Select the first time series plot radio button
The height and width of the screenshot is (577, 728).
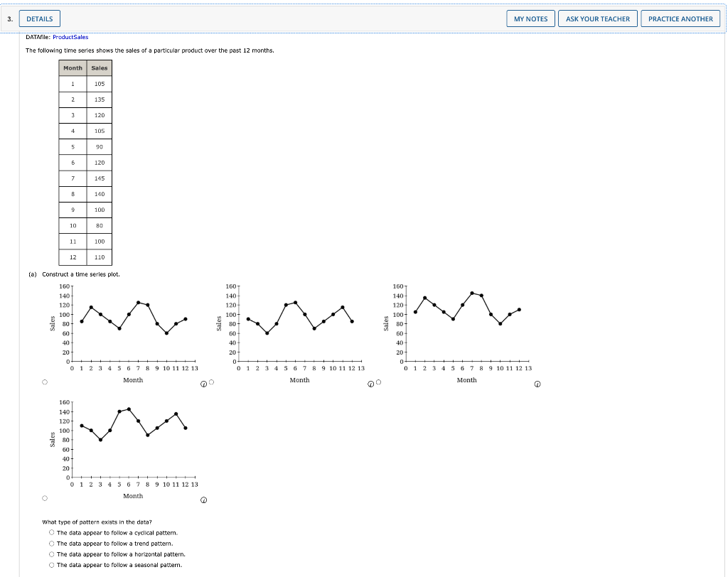point(45,382)
